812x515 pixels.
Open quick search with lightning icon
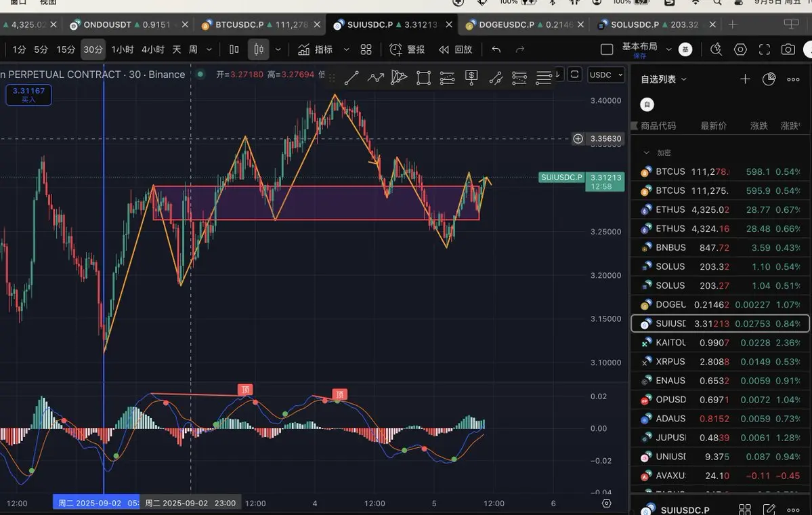(x=717, y=49)
